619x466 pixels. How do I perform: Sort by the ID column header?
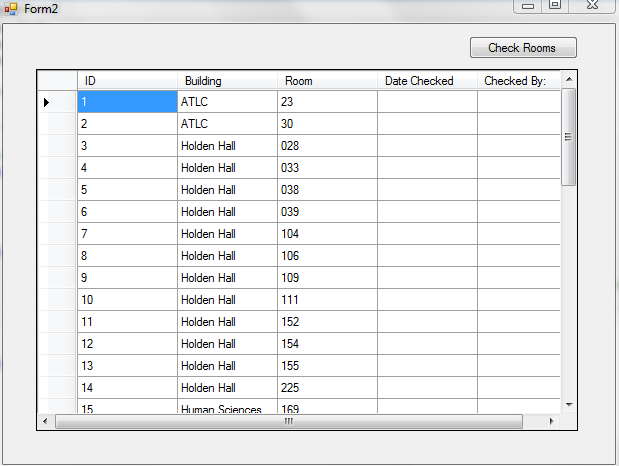[x=127, y=81]
